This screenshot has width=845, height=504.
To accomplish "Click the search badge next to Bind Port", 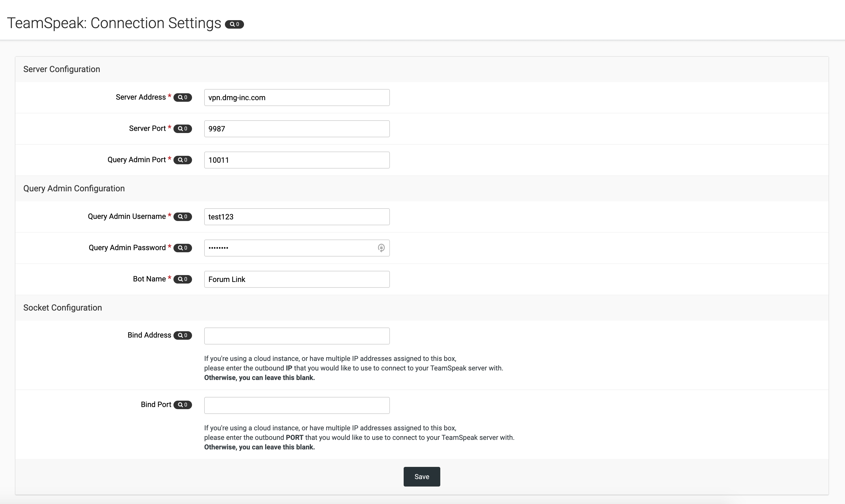I will pyautogui.click(x=182, y=405).
